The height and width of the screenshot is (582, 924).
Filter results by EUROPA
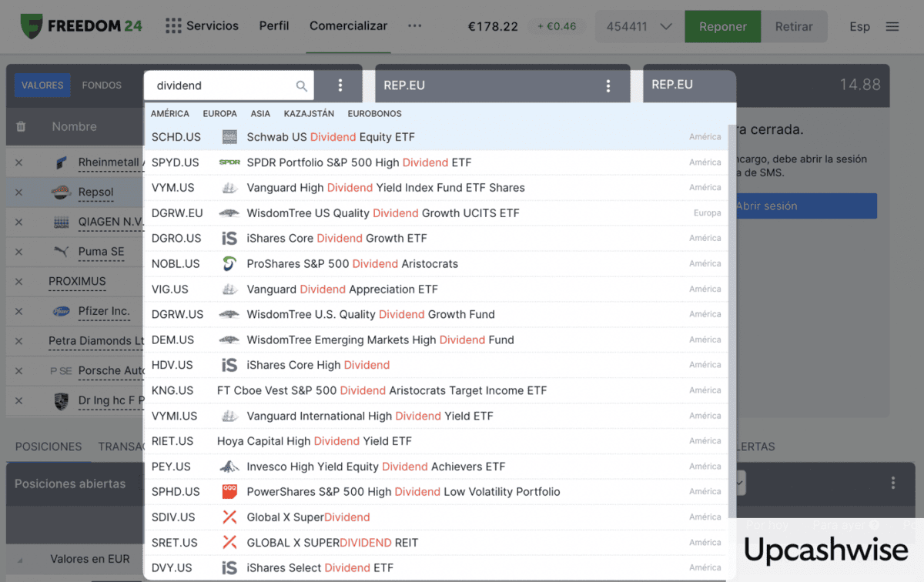219,113
